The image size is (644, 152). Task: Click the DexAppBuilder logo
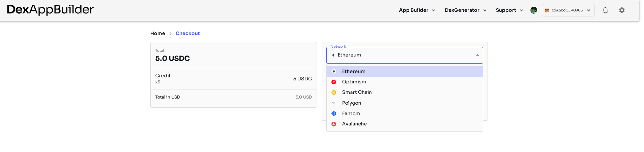point(50,10)
